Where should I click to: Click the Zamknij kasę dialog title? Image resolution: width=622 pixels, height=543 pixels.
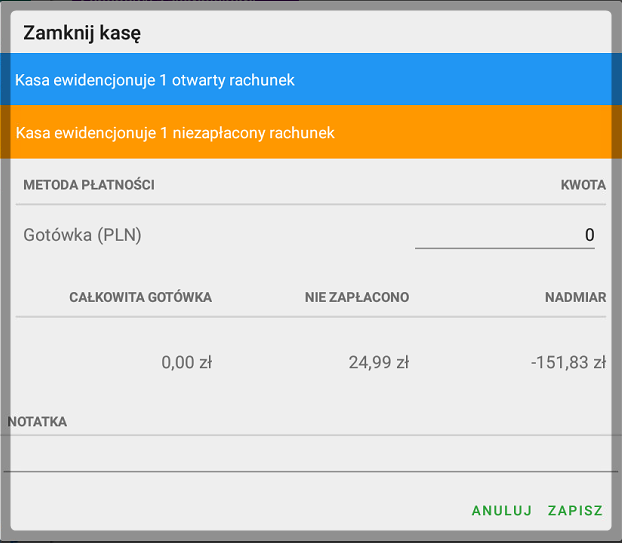[x=82, y=33]
